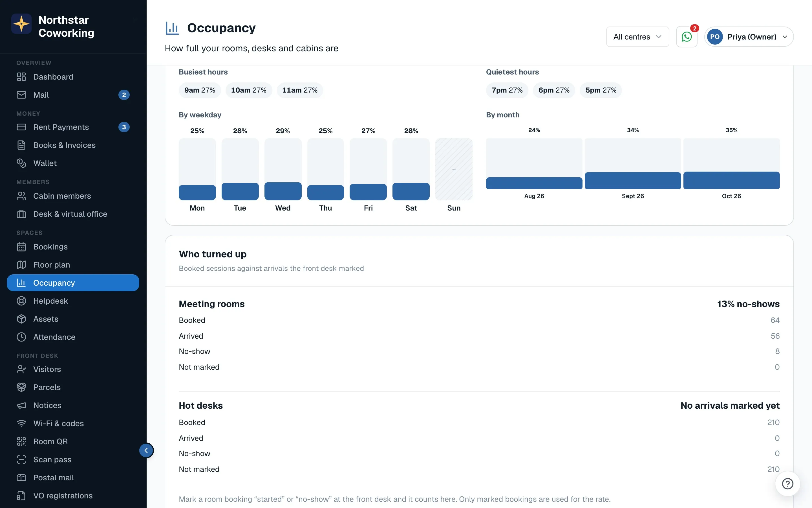Screen dimensions: 812x508
Task: Click the Dashboard grid icon
Action: pos(21,77)
